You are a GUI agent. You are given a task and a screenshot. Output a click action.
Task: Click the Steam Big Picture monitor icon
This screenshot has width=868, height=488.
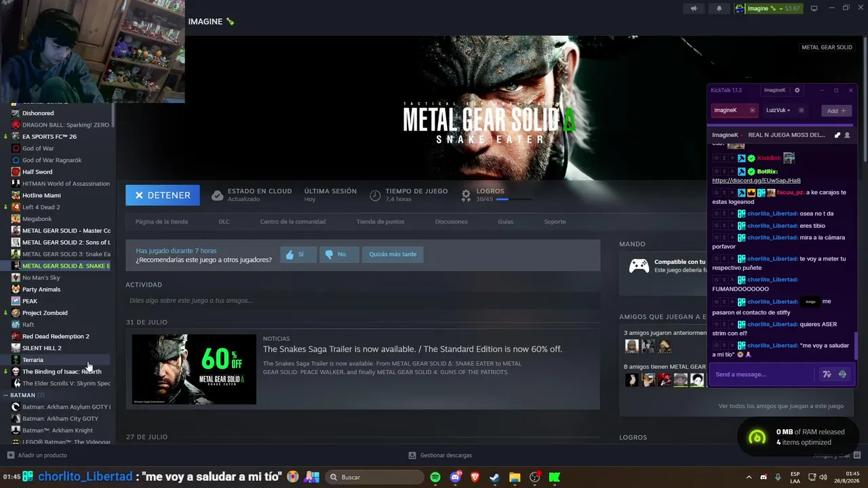814,8
